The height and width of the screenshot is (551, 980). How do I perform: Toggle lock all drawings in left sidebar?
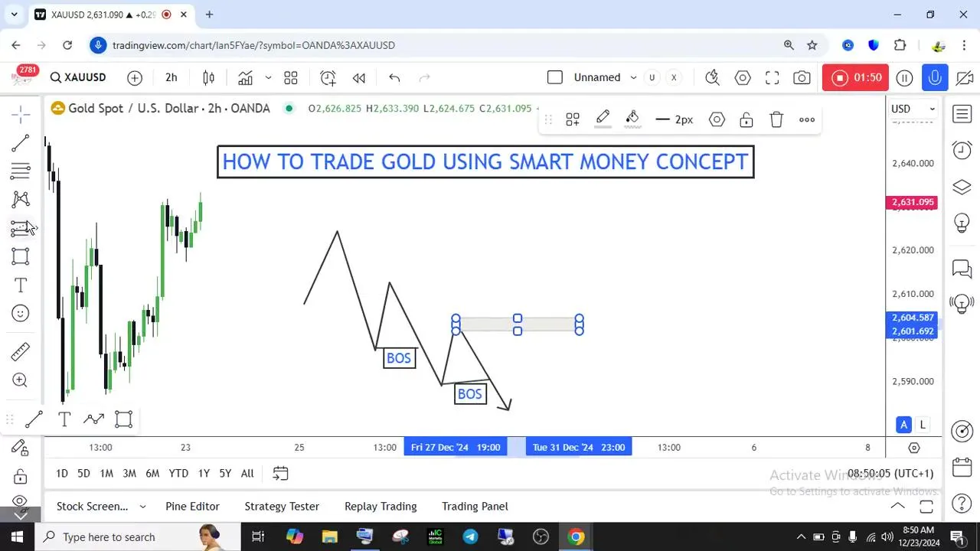[20, 476]
